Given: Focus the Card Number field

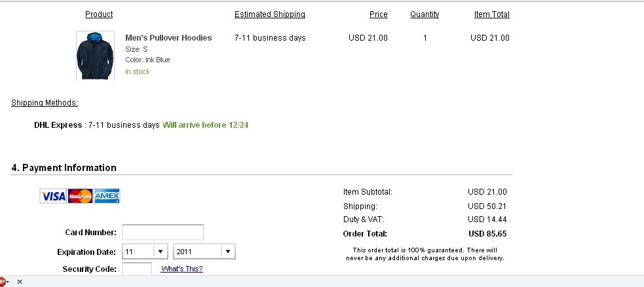Looking at the screenshot, I should coord(163,233).
